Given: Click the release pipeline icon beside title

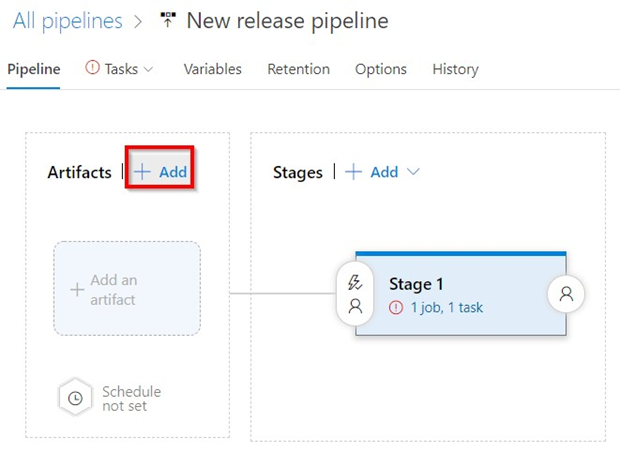Looking at the screenshot, I should pos(168,21).
